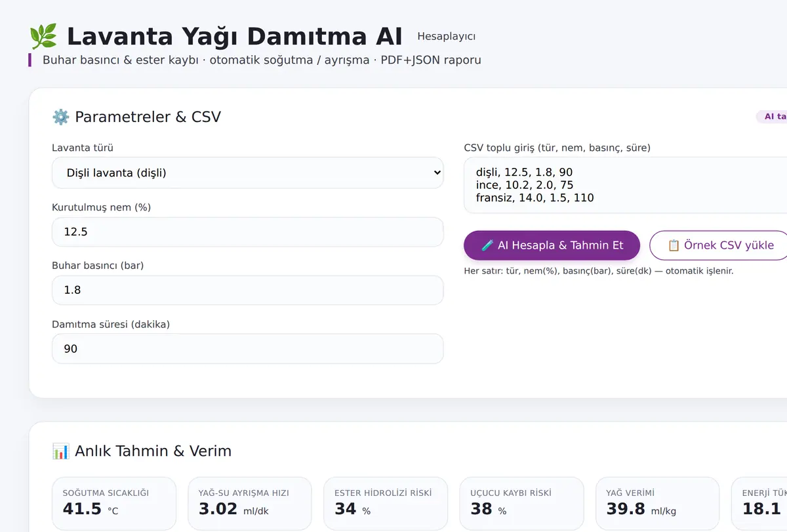Image resolution: width=787 pixels, height=532 pixels.
Task: Click the herb leaf icon in title
Action: pyautogui.click(x=44, y=36)
